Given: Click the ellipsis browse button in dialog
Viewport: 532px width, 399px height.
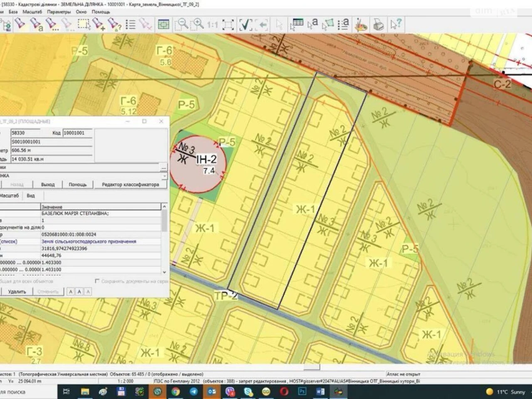Looking at the screenshot, I should point(164,168).
